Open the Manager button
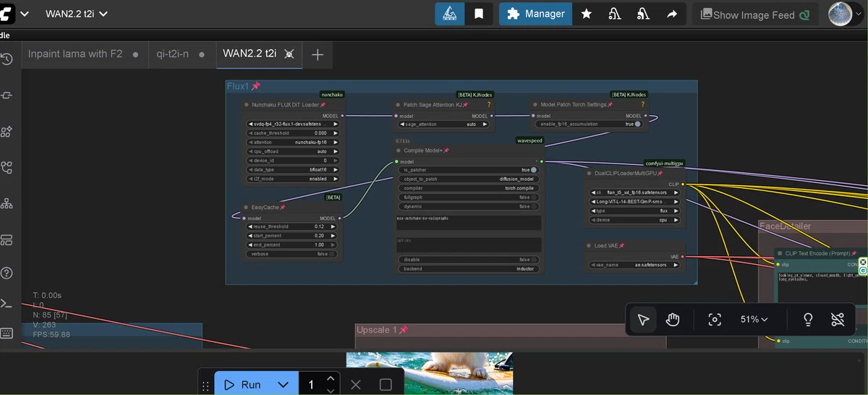Screen dimensions: 868x395 536,14
